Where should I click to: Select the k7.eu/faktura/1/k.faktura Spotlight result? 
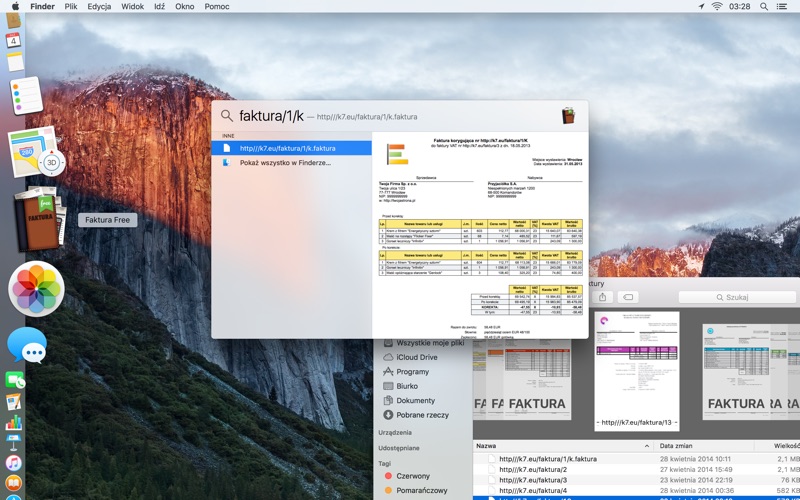(291, 148)
